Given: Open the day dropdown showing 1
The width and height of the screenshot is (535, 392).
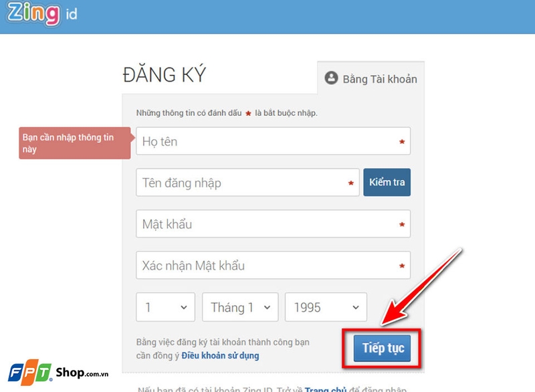Looking at the screenshot, I should [165, 307].
